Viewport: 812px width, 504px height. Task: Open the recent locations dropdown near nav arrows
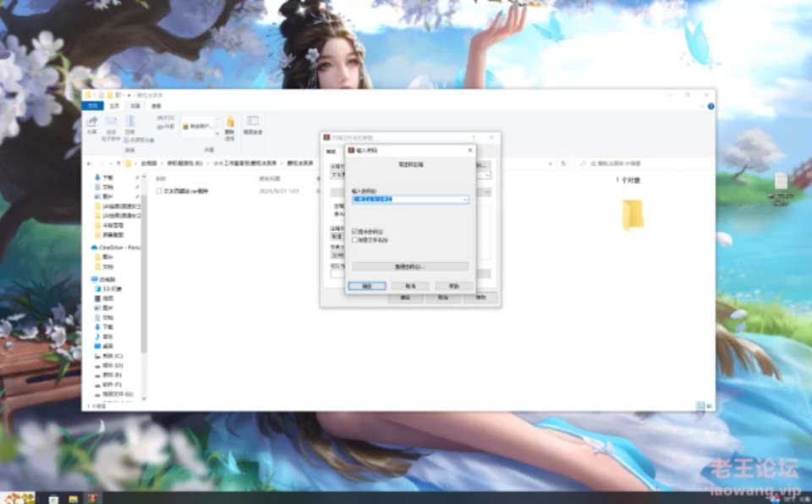pyautogui.click(x=110, y=163)
